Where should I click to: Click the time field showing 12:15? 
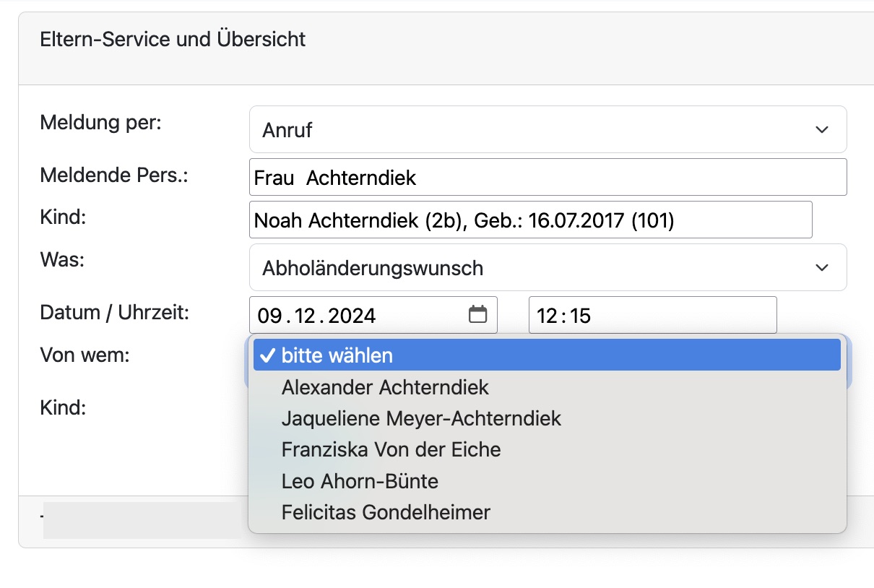(x=652, y=315)
